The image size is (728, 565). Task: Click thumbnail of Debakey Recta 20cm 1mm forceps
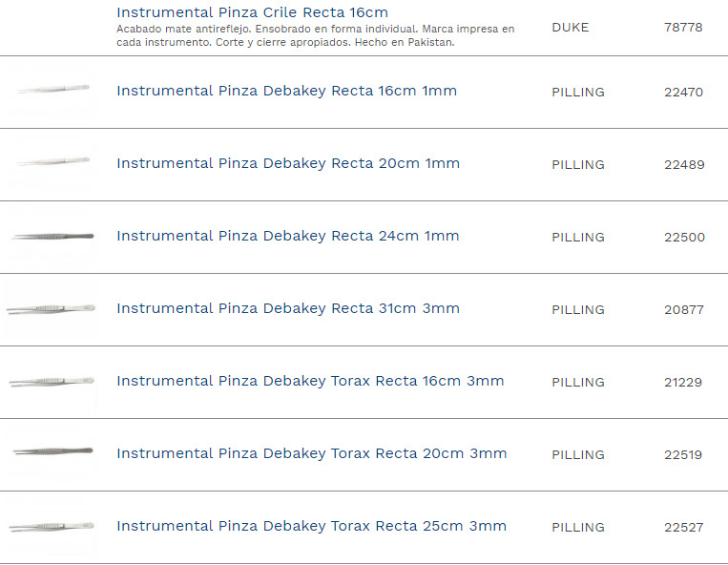(53, 161)
